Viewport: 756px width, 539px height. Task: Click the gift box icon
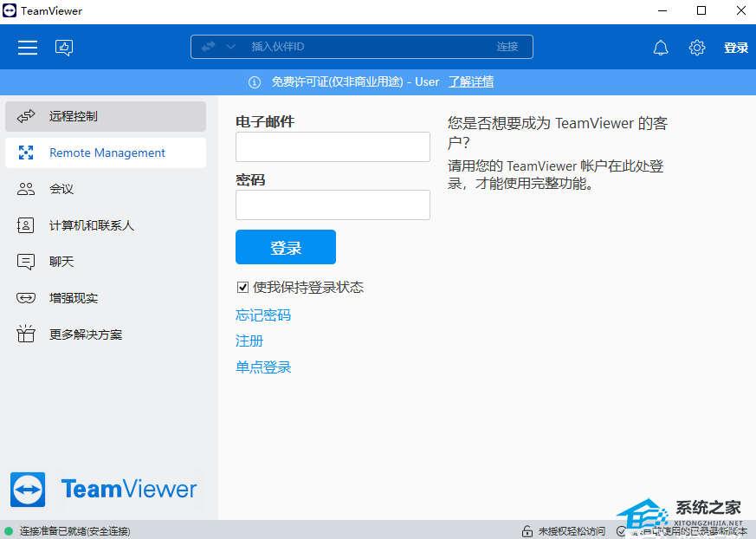[x=26, y=334]
